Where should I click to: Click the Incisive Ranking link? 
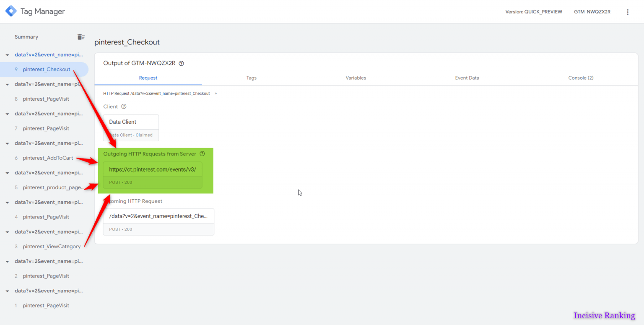604,315
